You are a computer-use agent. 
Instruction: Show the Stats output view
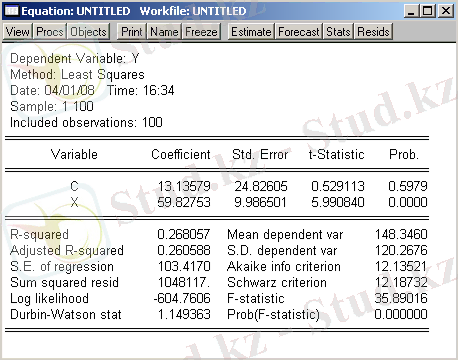pyautogui.click(x=338, y=32)
